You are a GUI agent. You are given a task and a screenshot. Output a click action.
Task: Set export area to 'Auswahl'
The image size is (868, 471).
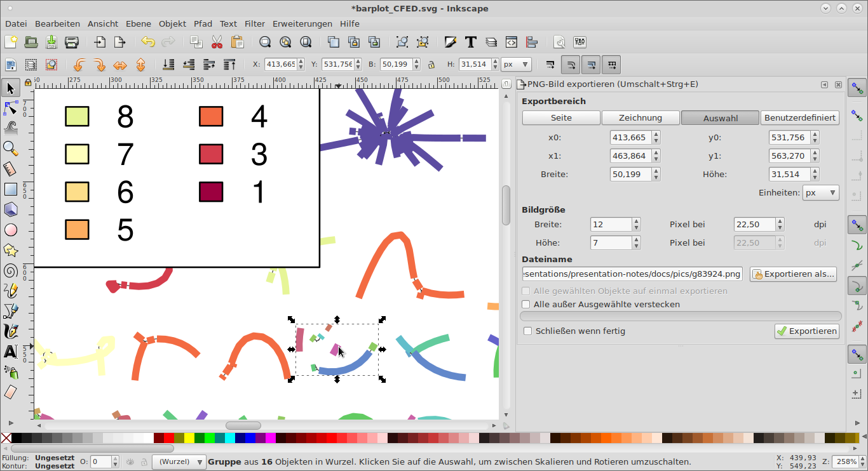coord(720,118)
